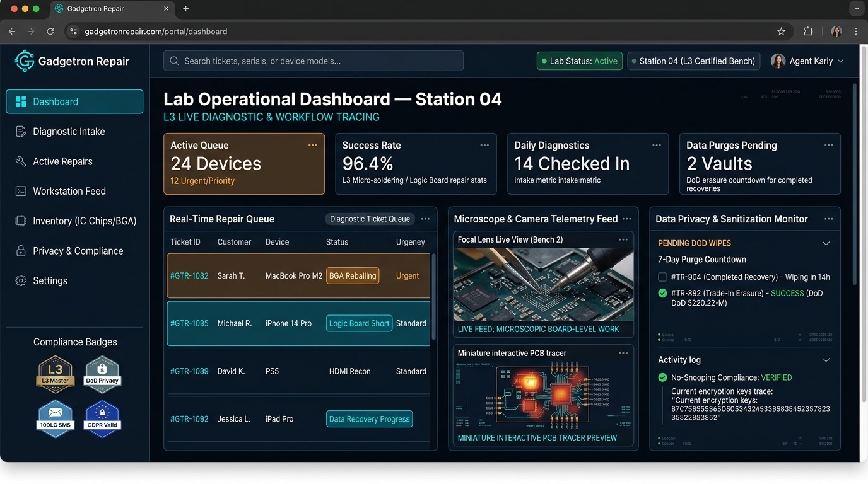Open Focal Lens Live View options
This screenshot has width=868, height=484.
coord(623,239)
